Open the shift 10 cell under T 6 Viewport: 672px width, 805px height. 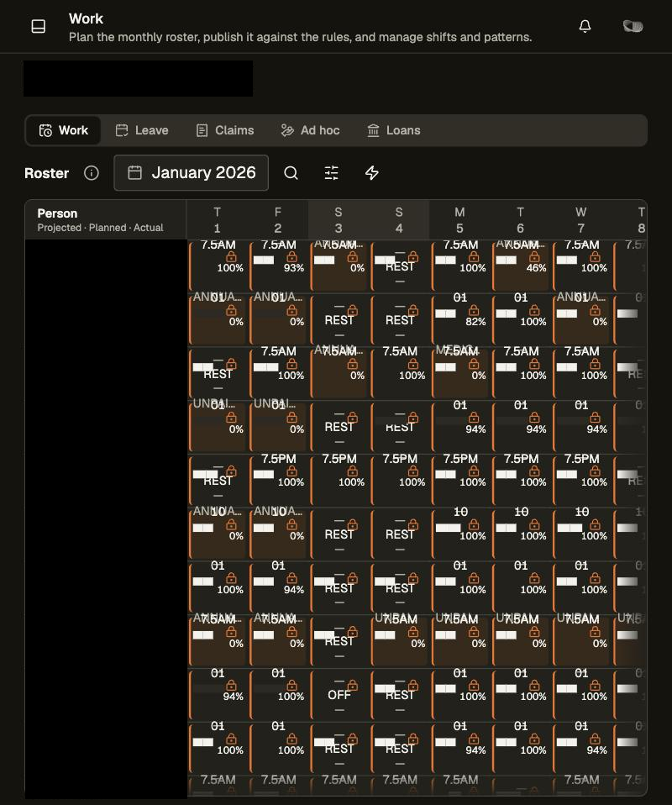tap(521, 534)
